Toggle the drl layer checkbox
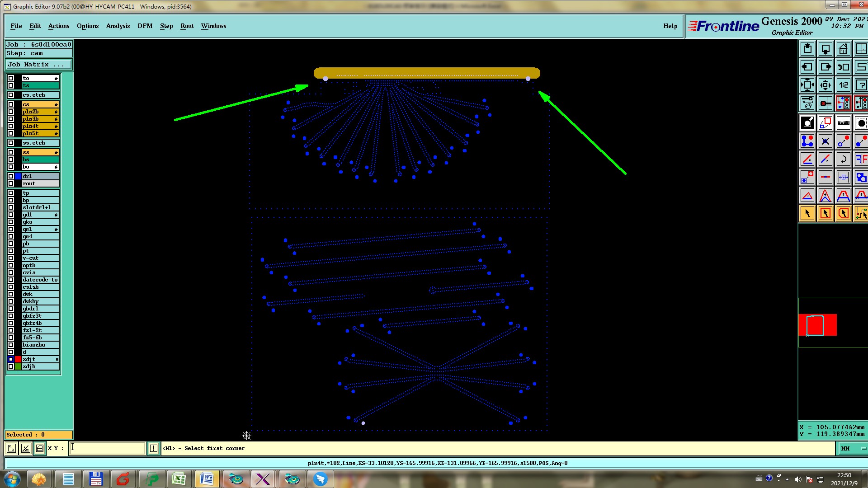Screen dimensions: 868x488 11,176
